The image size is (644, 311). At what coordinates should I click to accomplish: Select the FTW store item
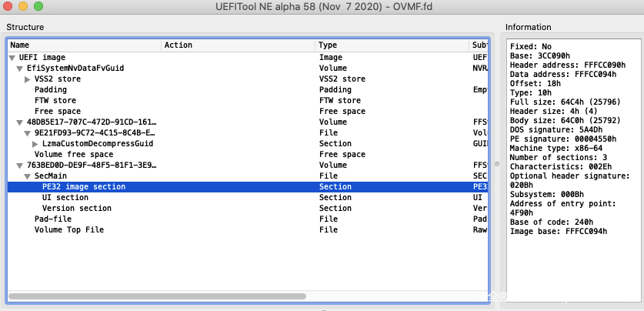55,101
